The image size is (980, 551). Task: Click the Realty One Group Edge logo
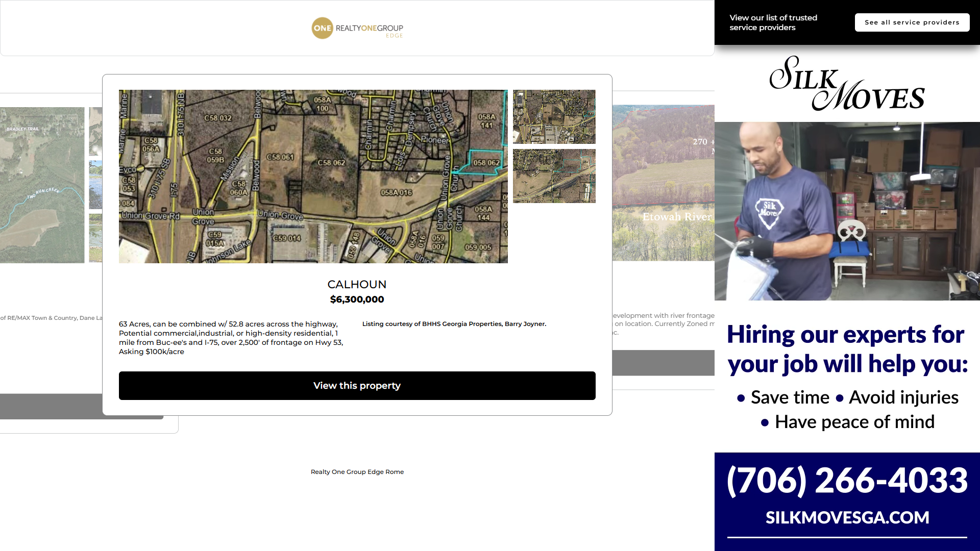coord(357,28)
